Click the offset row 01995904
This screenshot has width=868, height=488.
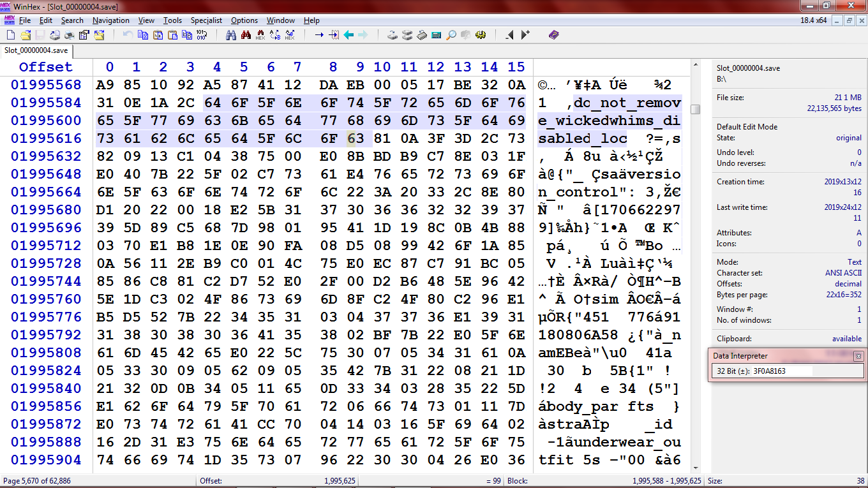(x=46, y=460)
